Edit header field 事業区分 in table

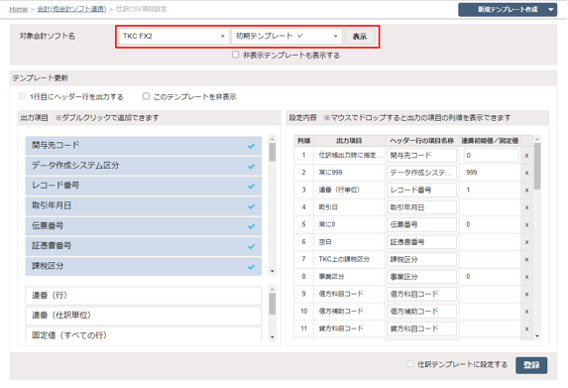[422, 277]
